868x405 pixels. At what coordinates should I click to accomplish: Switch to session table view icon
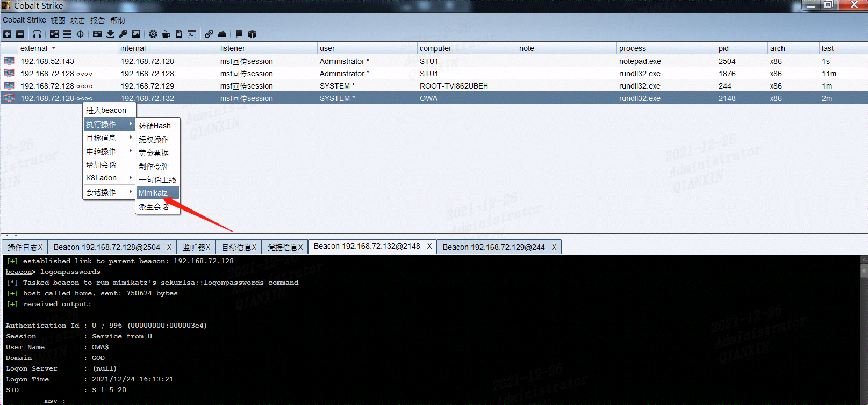point(67,34)
